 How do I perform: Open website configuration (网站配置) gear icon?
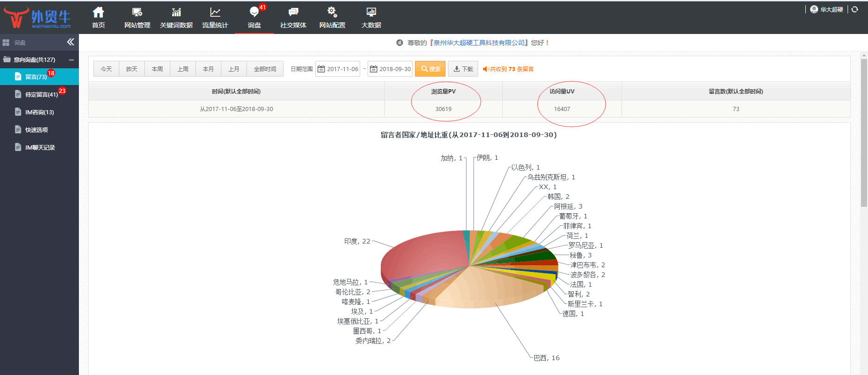pyautogui.click(x=332, y=13)
